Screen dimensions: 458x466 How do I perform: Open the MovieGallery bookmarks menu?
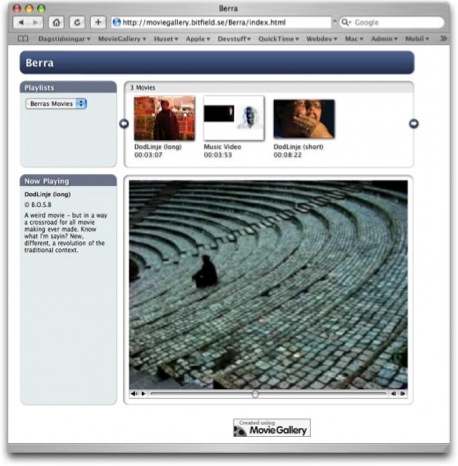click(122, 39)
